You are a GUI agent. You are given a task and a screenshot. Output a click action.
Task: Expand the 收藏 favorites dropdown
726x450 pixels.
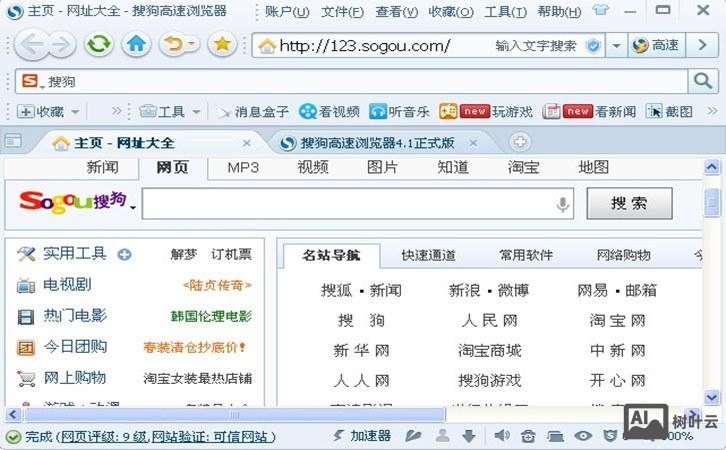[75, 112]
